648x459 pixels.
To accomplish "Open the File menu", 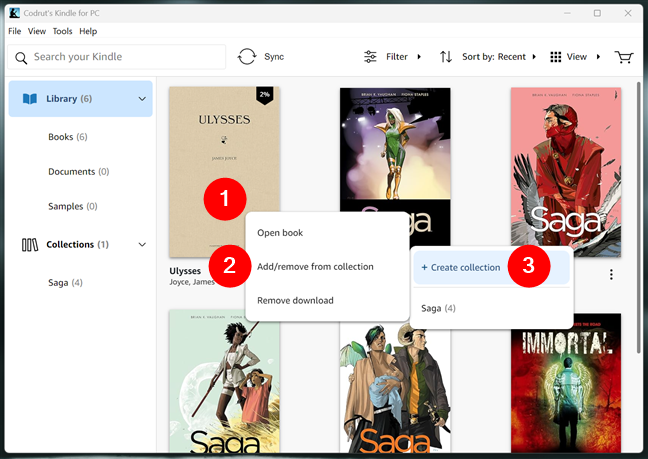I will (x=14, y=31).
